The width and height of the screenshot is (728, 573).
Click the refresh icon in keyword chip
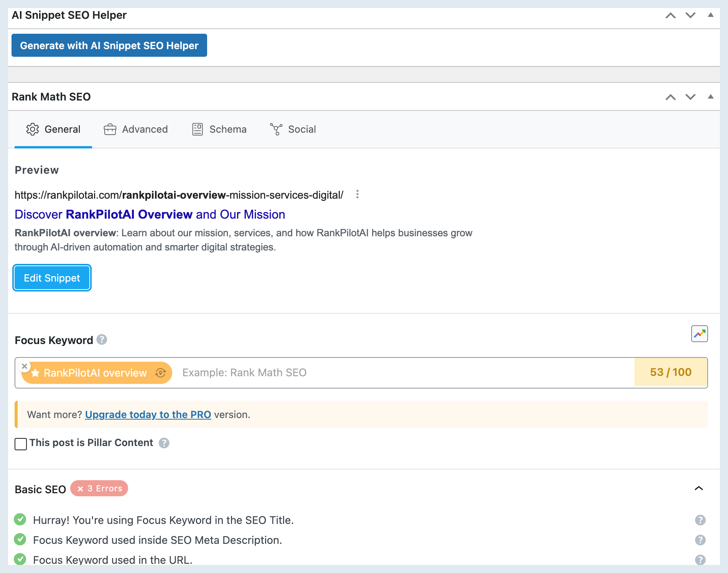coord(160,373)
